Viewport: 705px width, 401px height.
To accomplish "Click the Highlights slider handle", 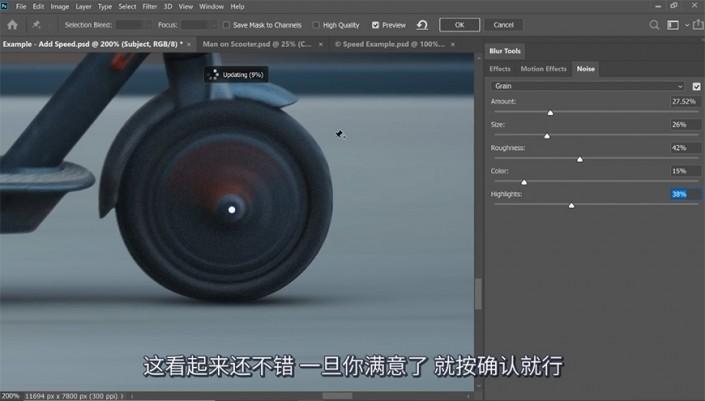I will click(x=571, y=205).
